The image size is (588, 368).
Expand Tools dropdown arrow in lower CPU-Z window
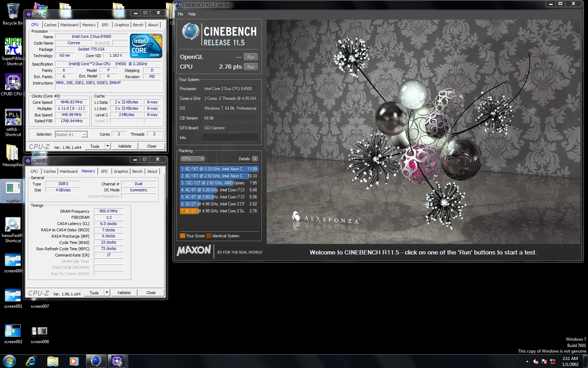point(107,293)
